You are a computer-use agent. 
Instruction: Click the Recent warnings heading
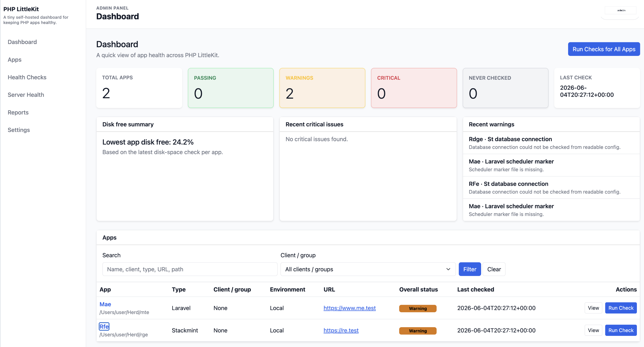pos(492,124)
